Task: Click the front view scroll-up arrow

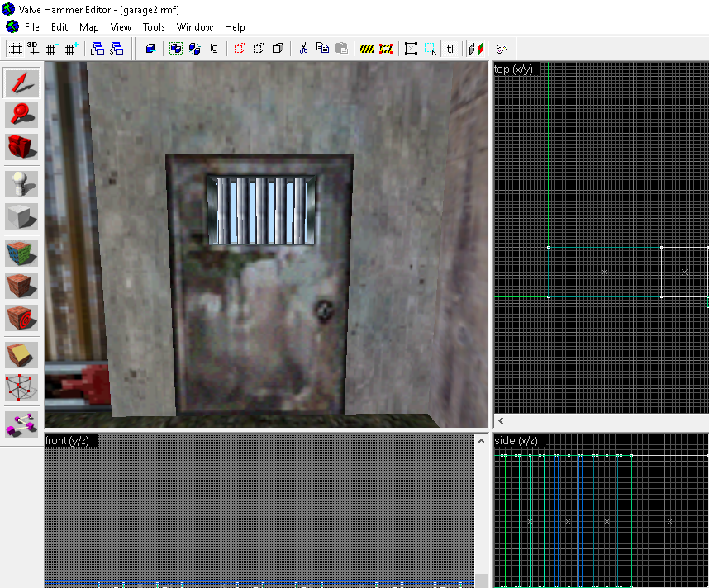Action: click(481, 442)
